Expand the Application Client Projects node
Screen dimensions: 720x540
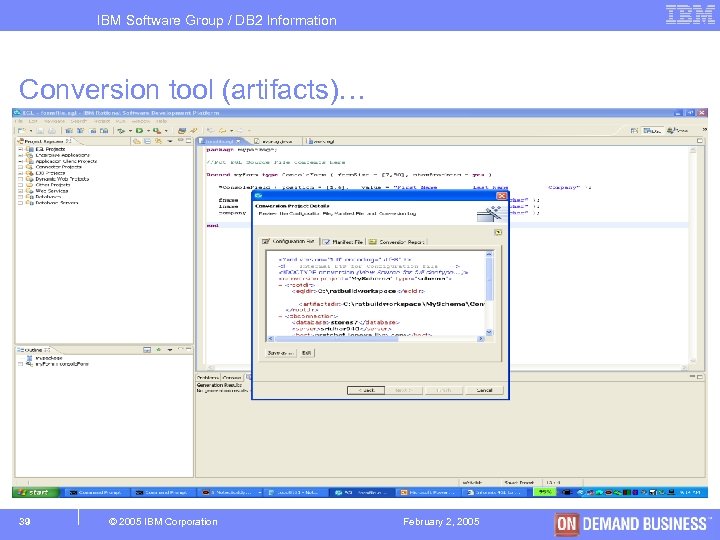coord(20,161)
